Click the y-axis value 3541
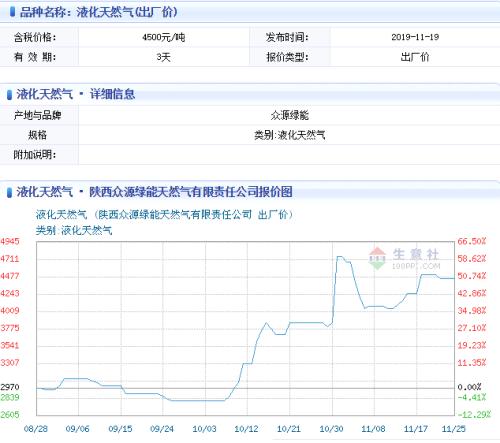Screen dimensions: 500x443 10,345
